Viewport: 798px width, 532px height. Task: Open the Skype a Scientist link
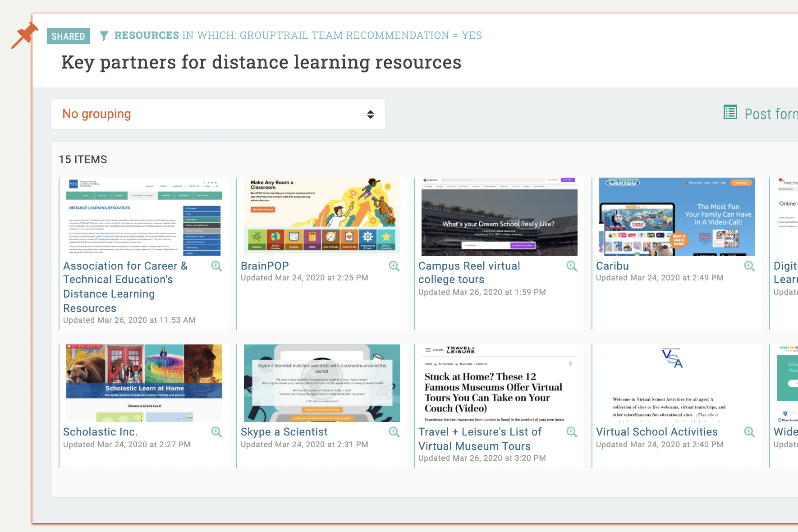[284, 432]
